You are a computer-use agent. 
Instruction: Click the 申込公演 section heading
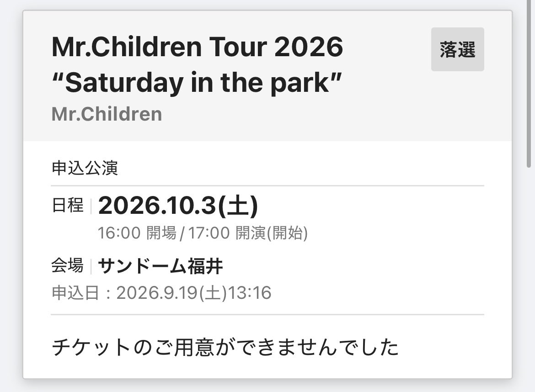tap(85, 168)
